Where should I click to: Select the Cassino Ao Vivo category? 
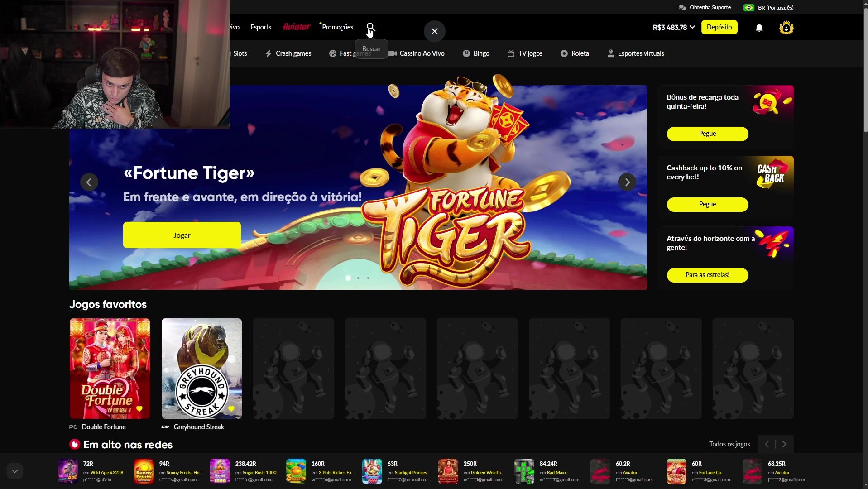[x=417, y=53]
